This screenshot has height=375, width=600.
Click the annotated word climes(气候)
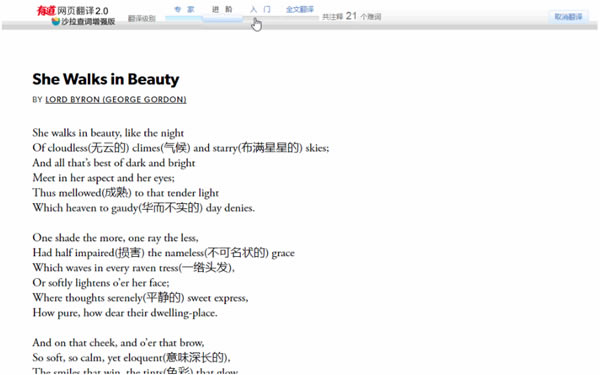click(161, 148)
